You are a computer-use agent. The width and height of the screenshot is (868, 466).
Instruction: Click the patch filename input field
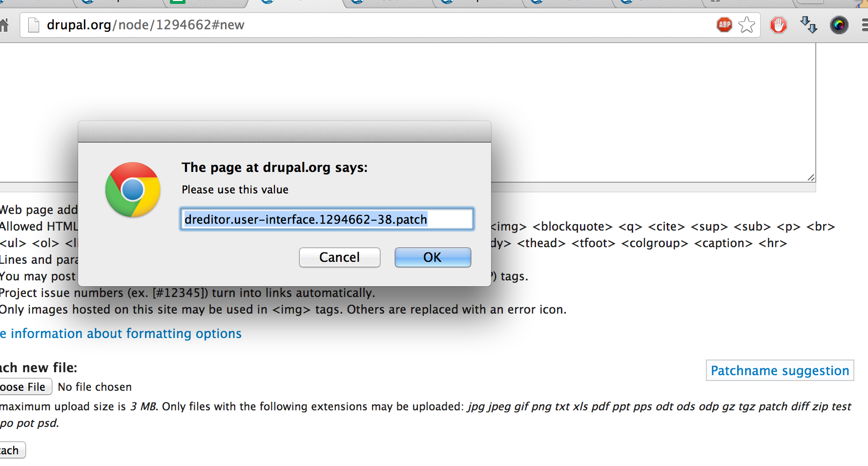tap(327, 219)
